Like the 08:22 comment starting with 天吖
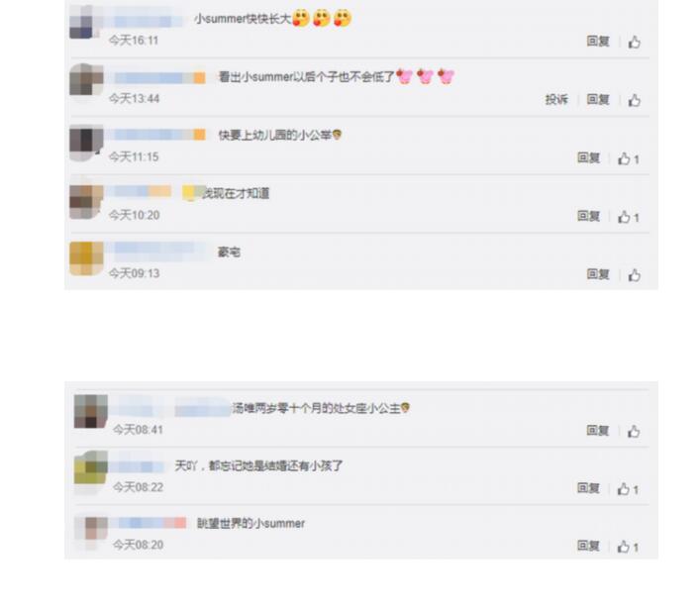Screen dimensions: 700x612 coord(628,489)
